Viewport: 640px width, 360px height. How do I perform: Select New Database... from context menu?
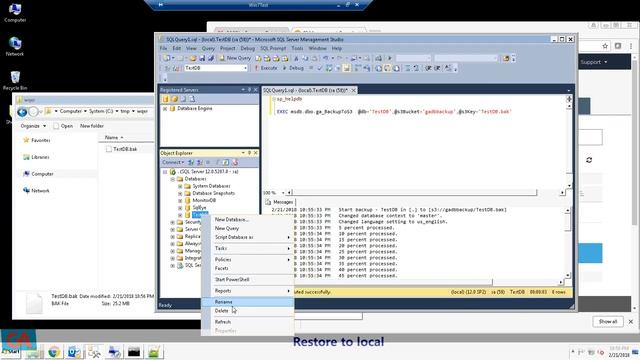tap(247, 220)
